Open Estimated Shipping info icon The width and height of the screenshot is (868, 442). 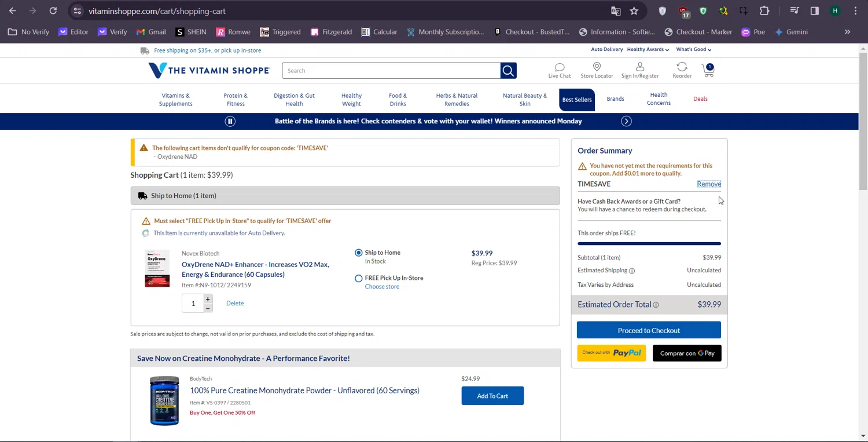coord(632,271)
